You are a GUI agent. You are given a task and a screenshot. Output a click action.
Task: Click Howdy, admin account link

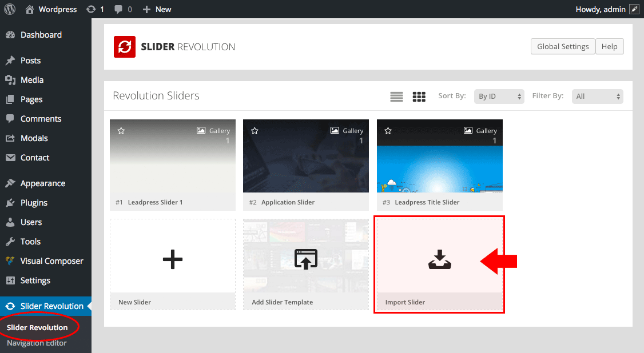601,10
